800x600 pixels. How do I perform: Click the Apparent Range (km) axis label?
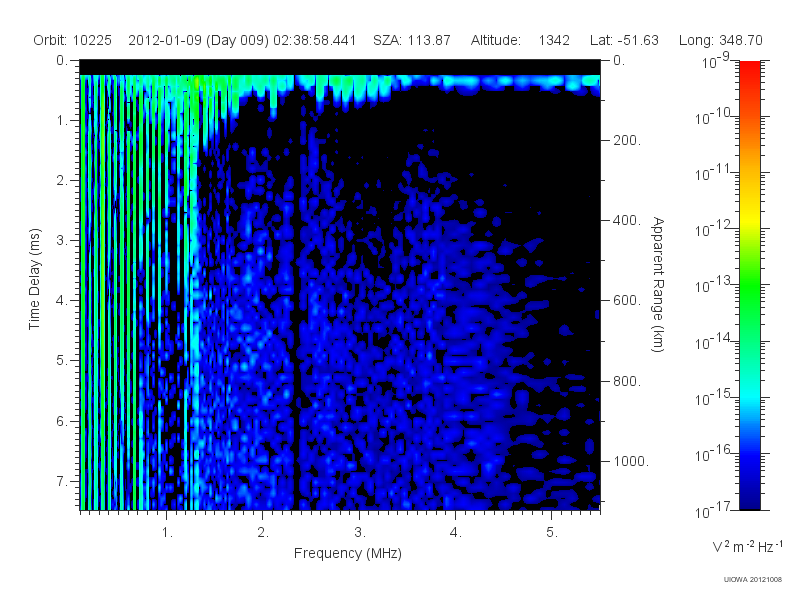coord(658,284)
